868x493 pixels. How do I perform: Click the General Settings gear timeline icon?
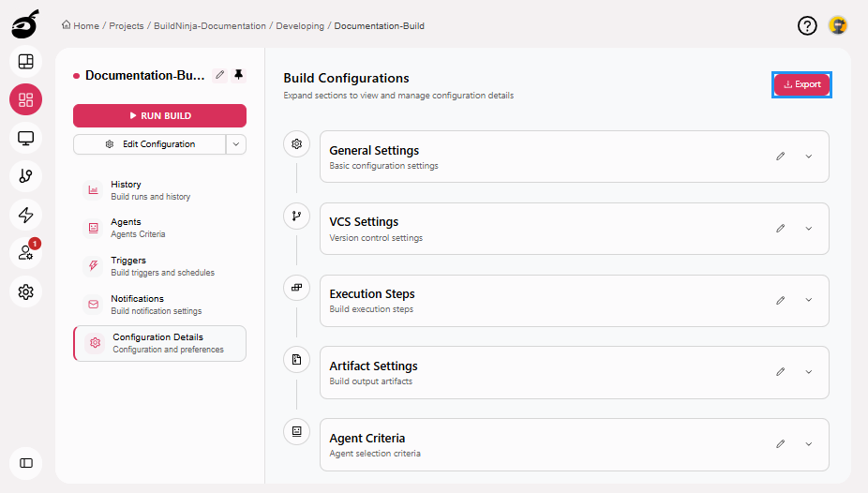[297, 143]
